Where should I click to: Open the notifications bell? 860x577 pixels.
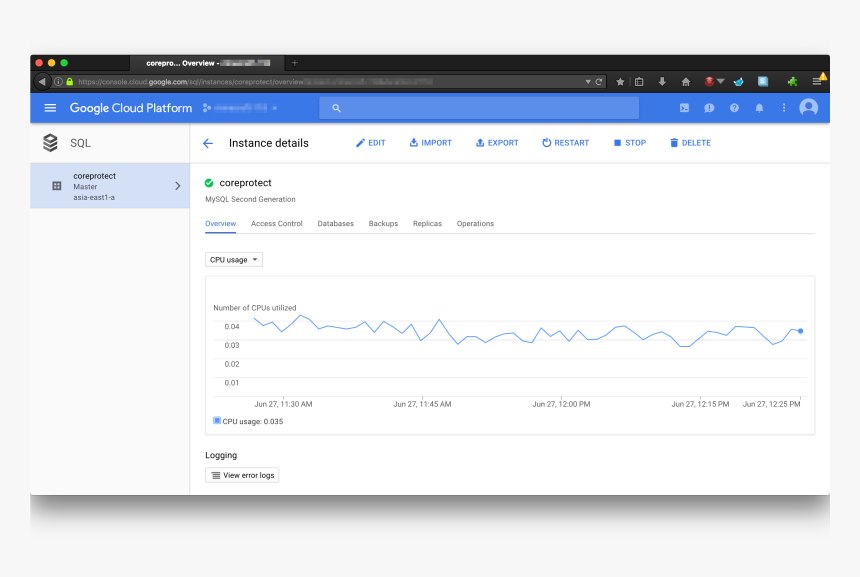click(x=759, y=108)
